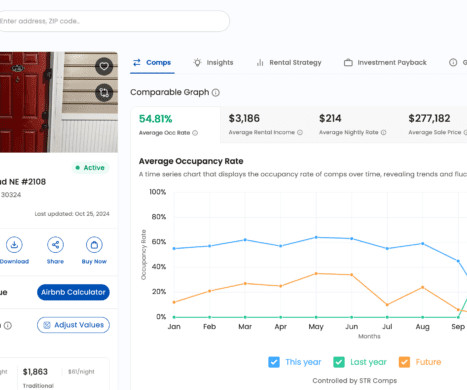Screen dimensions: 467x390
Task: Select the $214 Average Nightly Rate metric
Action: click(x=353, y=125)
